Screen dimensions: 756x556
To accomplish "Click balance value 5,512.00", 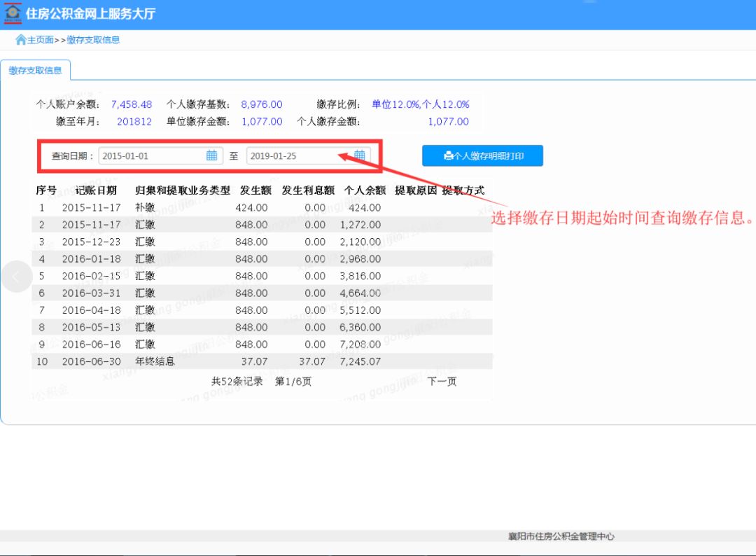I will coord(360,310).
